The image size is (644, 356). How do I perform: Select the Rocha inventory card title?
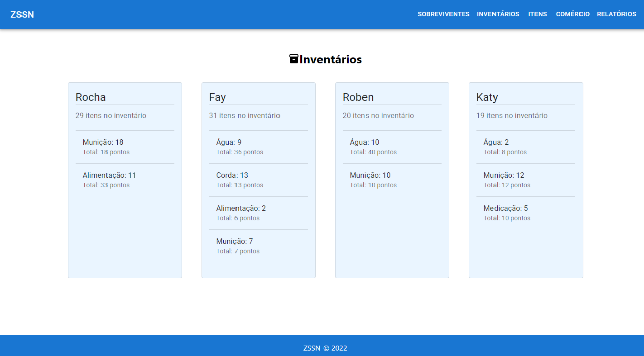(91, 97)
